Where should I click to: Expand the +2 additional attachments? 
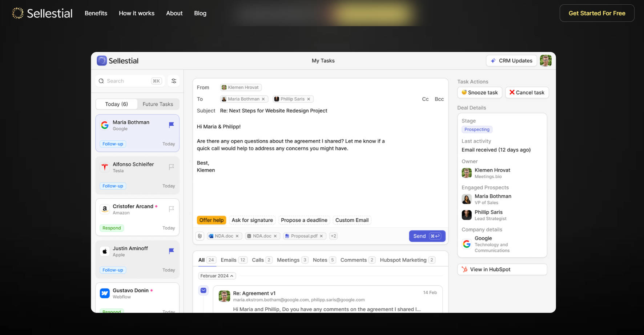333,236
